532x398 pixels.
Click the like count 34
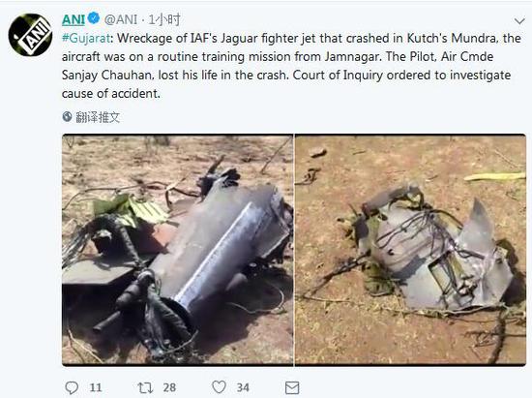tap(243, 387)
